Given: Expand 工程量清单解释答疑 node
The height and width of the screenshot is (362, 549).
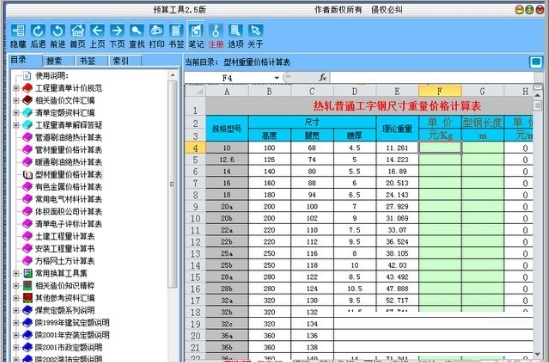Looking at the screenshot, I should coord(16,125).
